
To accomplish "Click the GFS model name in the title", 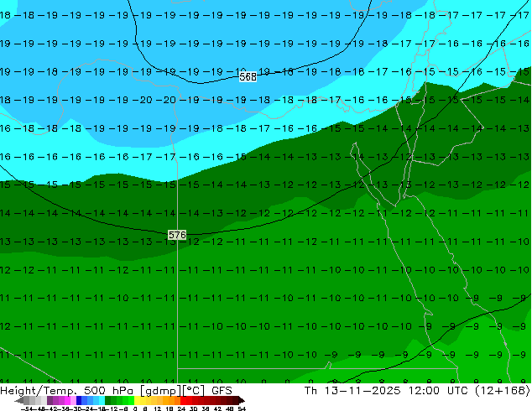I will pyautogui.click(x=222, y=391).
